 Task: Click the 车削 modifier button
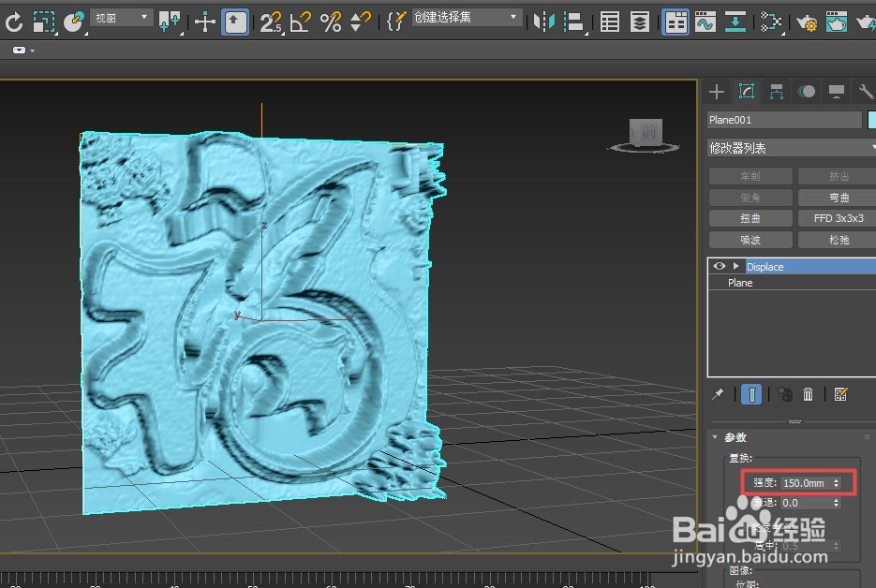click(x=750, y=176)
